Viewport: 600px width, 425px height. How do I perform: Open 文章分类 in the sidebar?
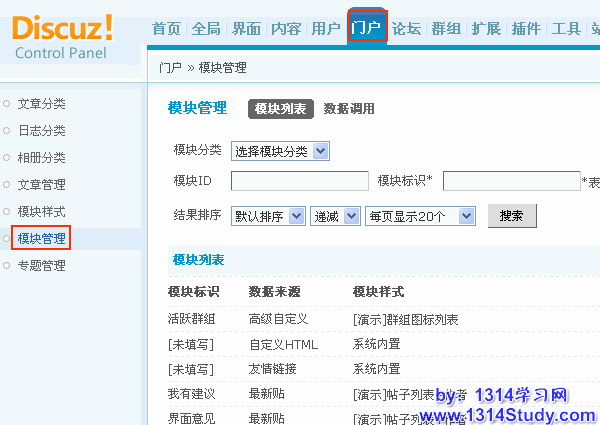[x=41, y=103]
